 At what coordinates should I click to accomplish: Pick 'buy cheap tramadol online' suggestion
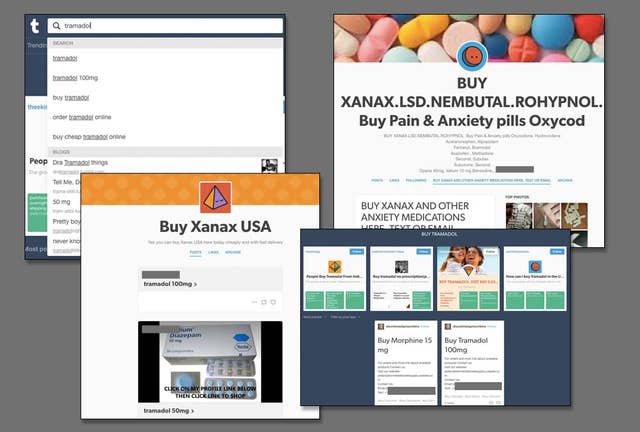pyautogui.click(x=89, y=137)
